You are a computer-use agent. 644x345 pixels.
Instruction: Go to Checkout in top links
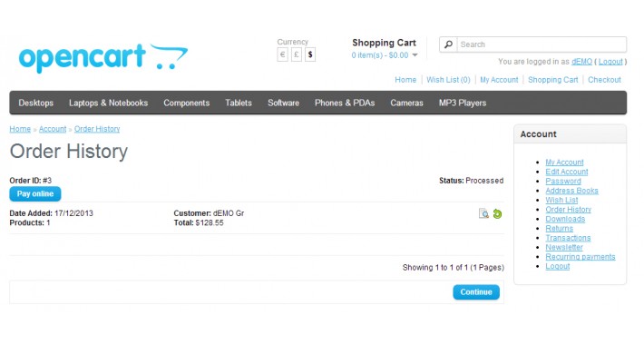(x=604, y=80)
